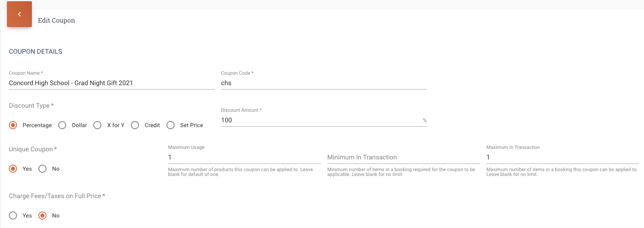Click the Percentage label text

[37, 125]
